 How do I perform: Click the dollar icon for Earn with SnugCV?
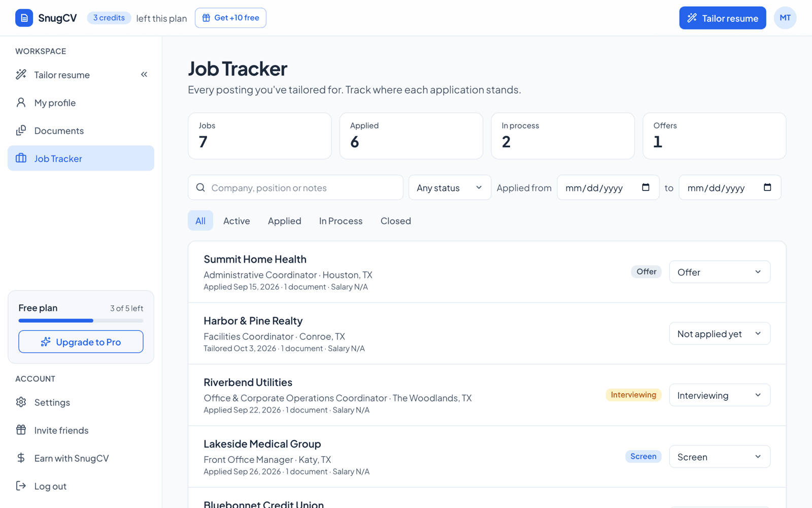coord(21,458)
